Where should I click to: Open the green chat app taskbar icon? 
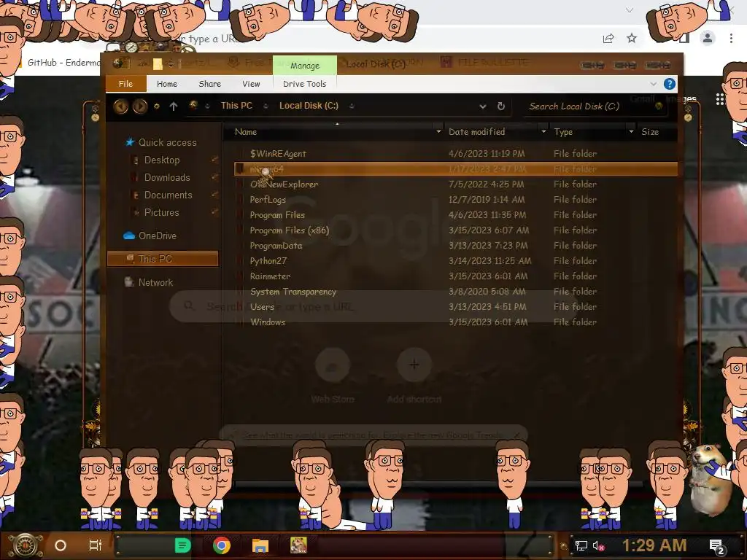182,545
